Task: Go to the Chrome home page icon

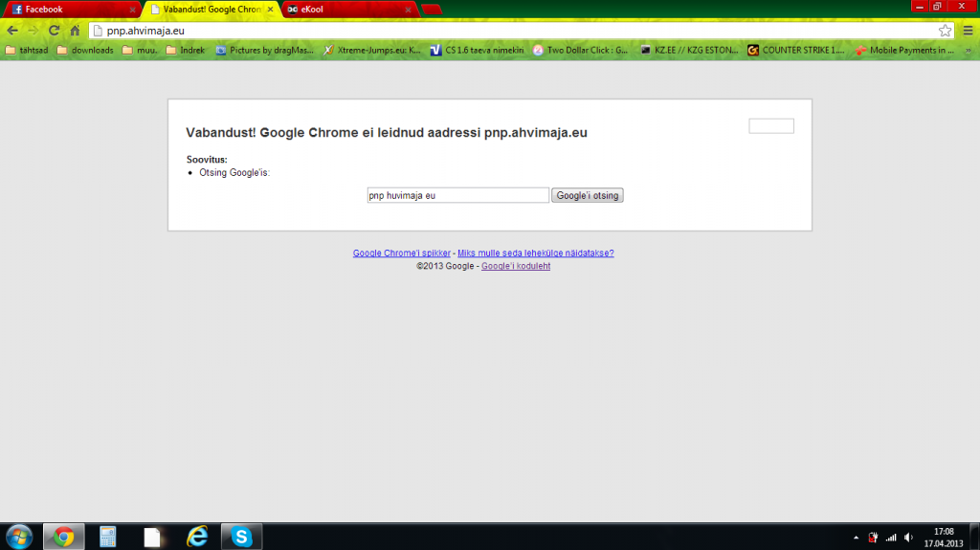Action: [75, 31]
